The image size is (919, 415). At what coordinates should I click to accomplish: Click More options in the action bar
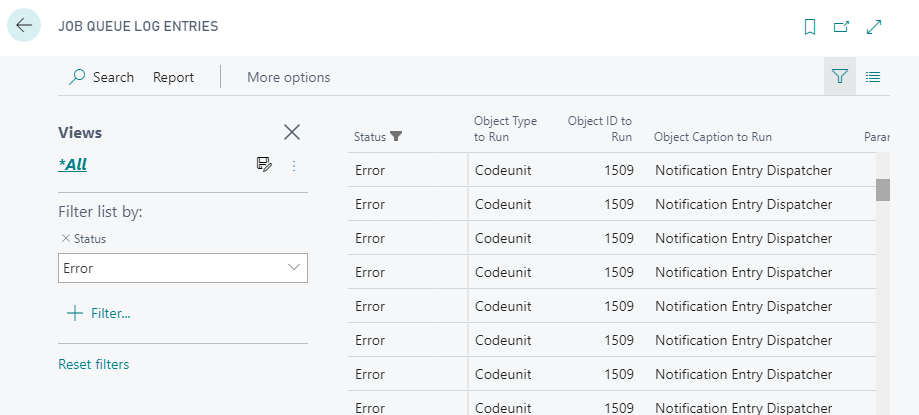pos(288,77)
